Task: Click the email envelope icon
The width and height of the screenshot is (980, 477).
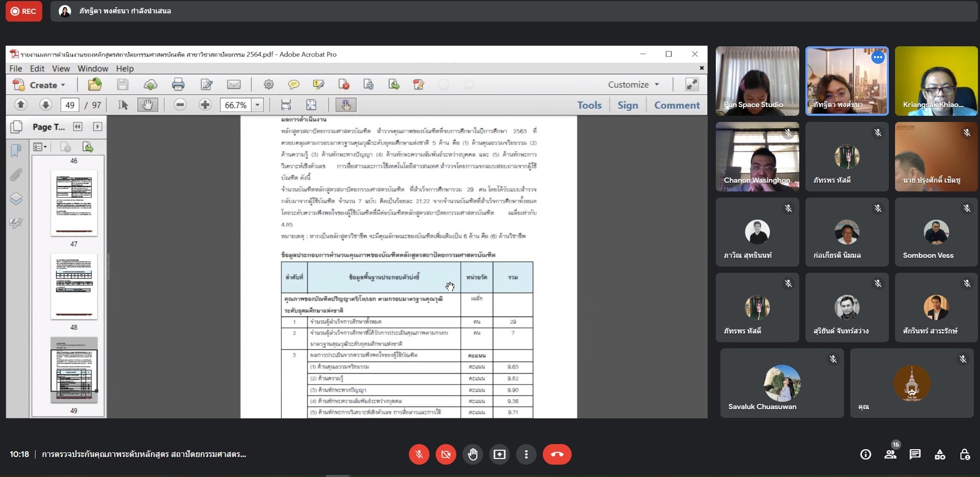Action: [234, 84]
